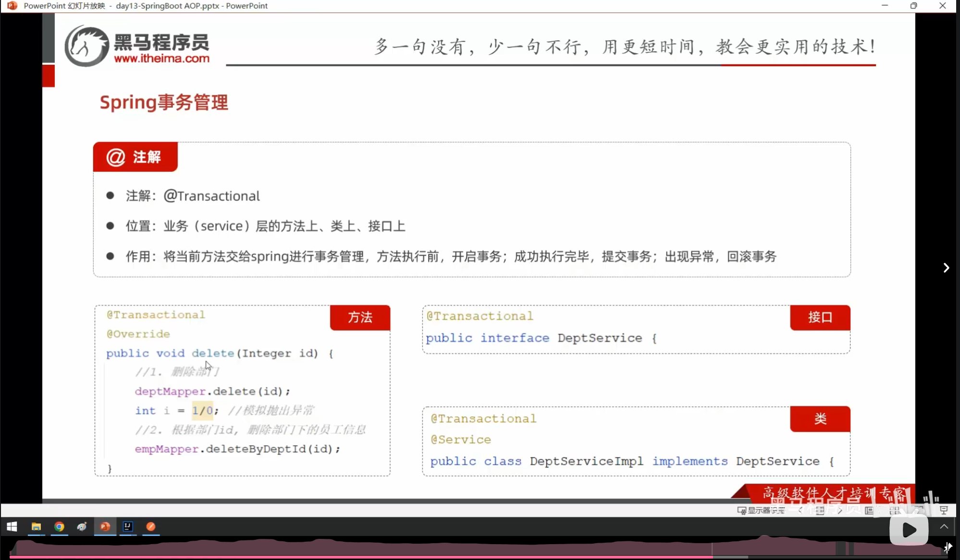This screenshot has height=560, width=960.
Task: Open display settings (显示器设置)
Action: 762,510
